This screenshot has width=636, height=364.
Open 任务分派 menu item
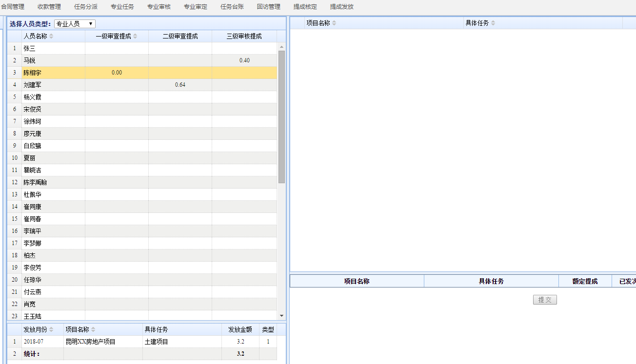86,7
